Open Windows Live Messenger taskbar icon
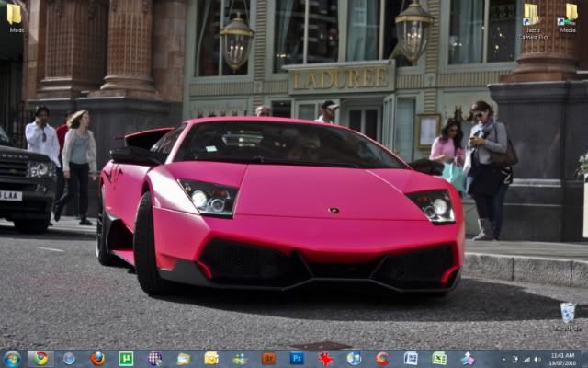The image size is (588, 368). [x=240, y=358]
